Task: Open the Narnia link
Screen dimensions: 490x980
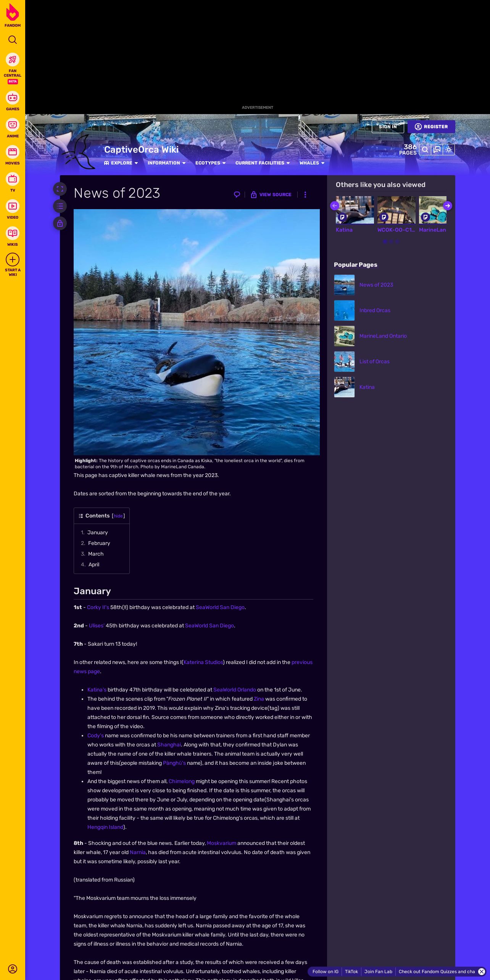Action: (x=138, y=852)
